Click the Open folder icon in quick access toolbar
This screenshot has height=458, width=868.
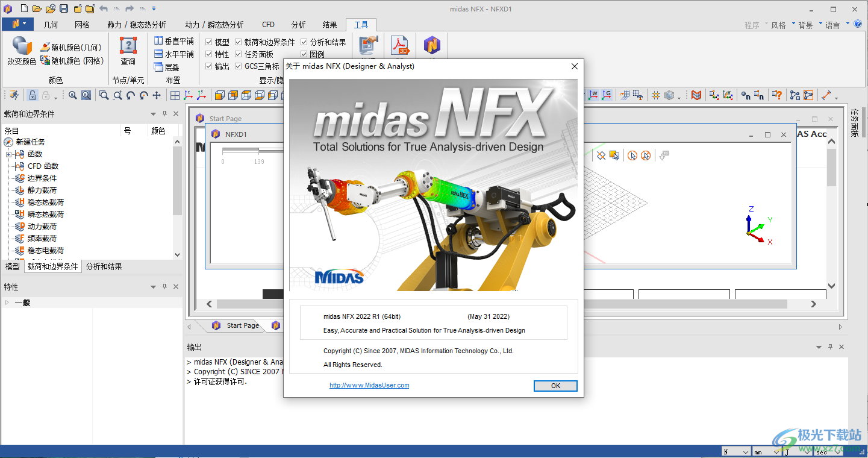point(37,8)
